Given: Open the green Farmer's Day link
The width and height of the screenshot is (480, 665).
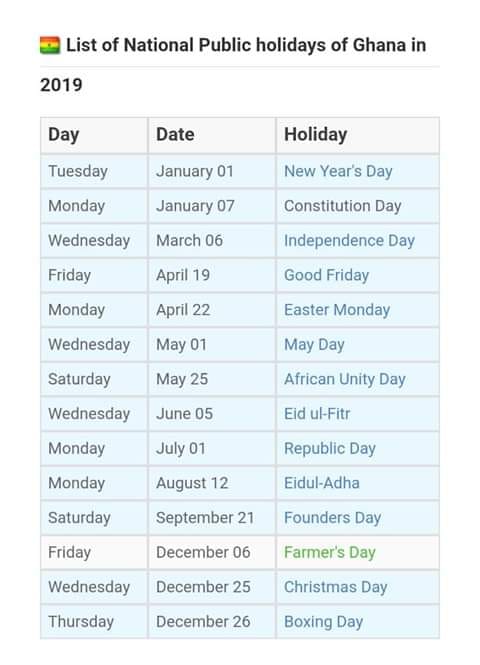Looking at the screenshot, I should coord(330,553).
